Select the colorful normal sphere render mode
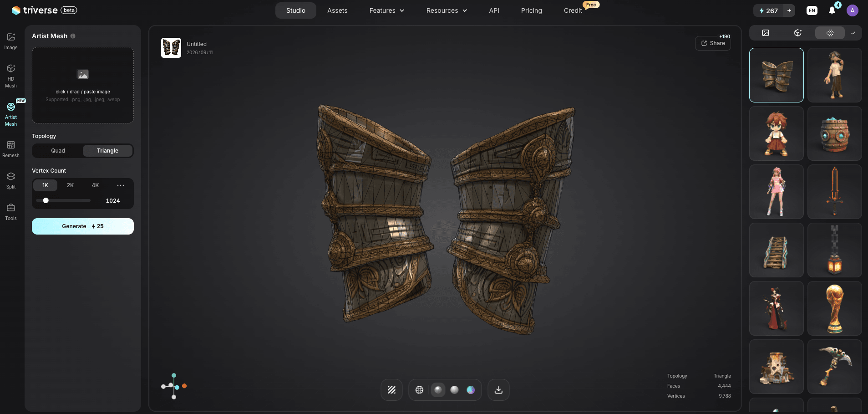The height and width of the screenshot is (414, 868). click(x=471, y=390)
